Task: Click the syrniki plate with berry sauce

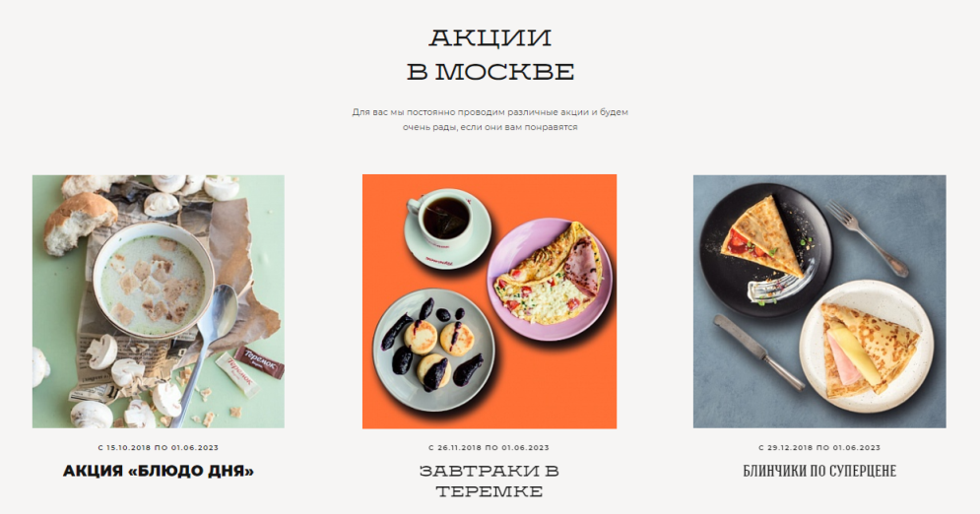Action: [x=433, y=350]
